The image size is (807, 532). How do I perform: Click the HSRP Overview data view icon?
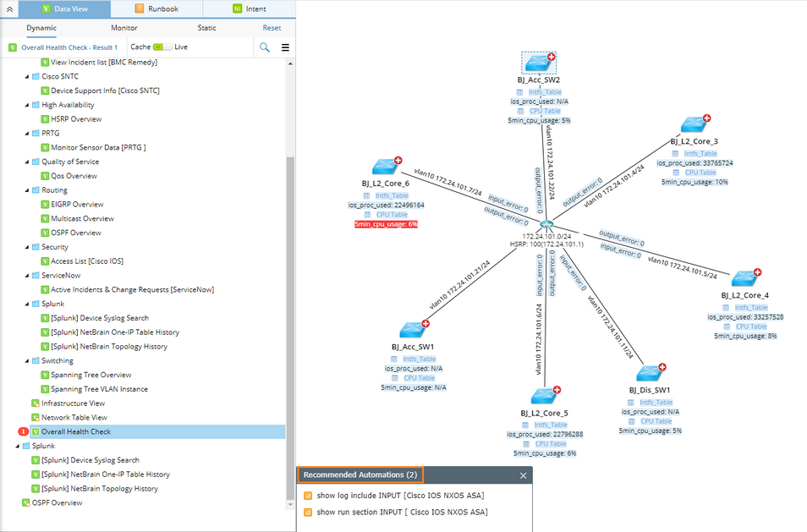pos(45,119)
